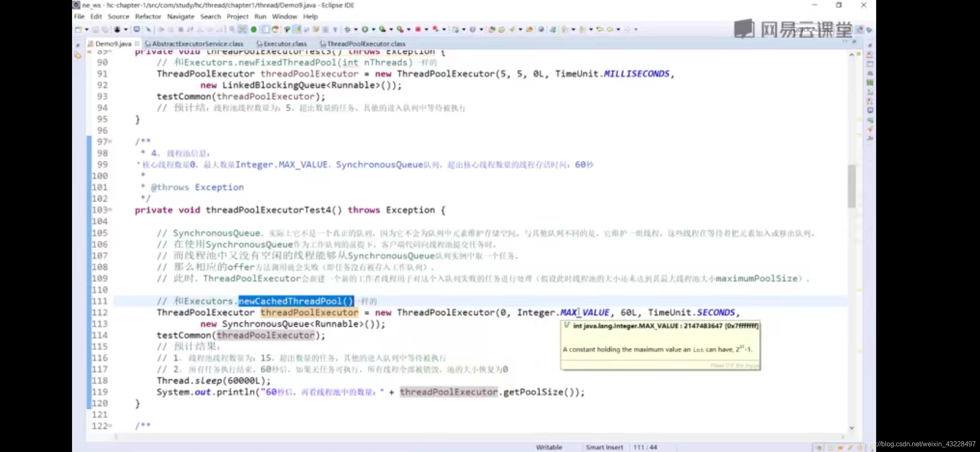This screenshot has height=452, width=980.
Task: Click the vertical scrollbar up arrow
Action: (x=851, y=55)
